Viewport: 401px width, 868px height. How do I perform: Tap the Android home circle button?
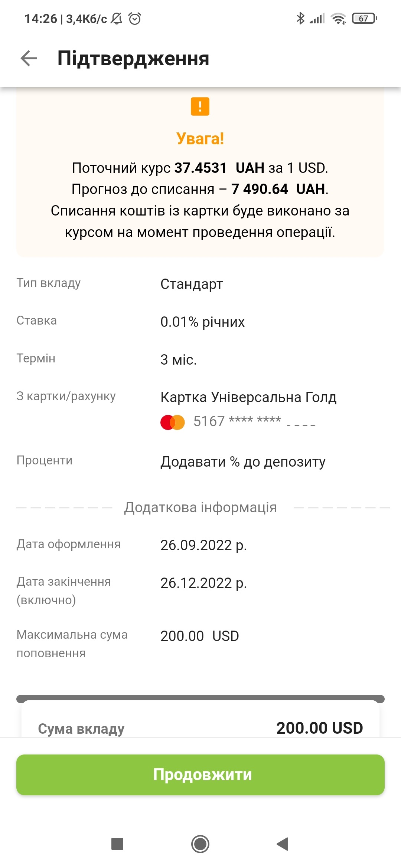coord(200,844)
